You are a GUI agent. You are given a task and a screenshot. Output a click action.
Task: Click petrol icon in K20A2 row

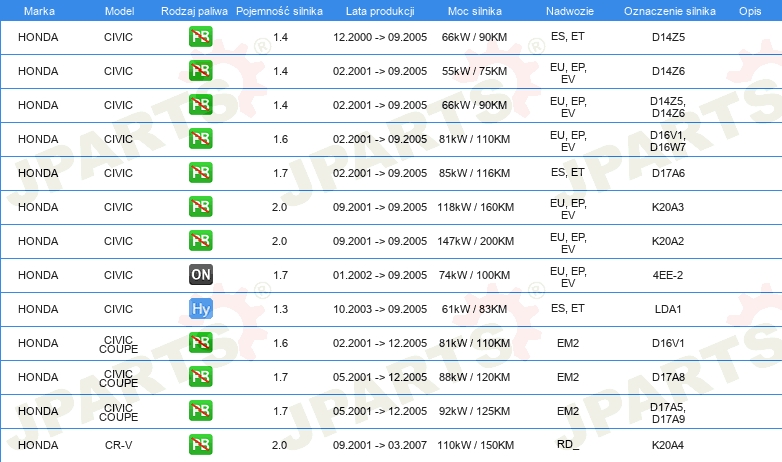pyautogui.click(x=200, y=240)
